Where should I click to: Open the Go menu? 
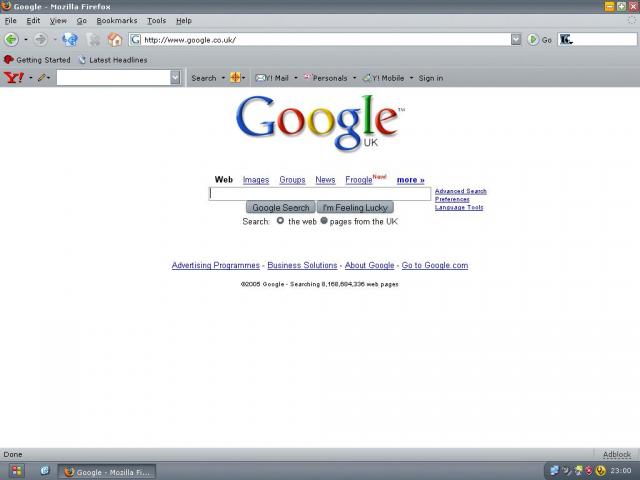click(x=82, y=20)
